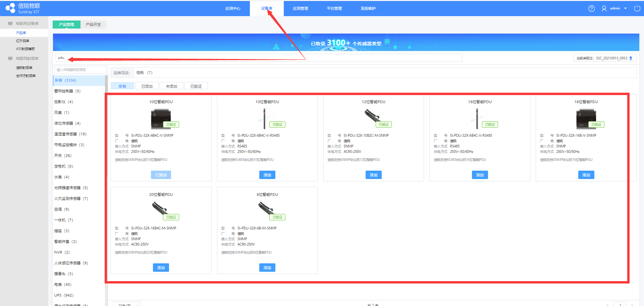Viewport: 644px width, 306px height.
Task: Select the 开关 (26) category
Action: 79,156
